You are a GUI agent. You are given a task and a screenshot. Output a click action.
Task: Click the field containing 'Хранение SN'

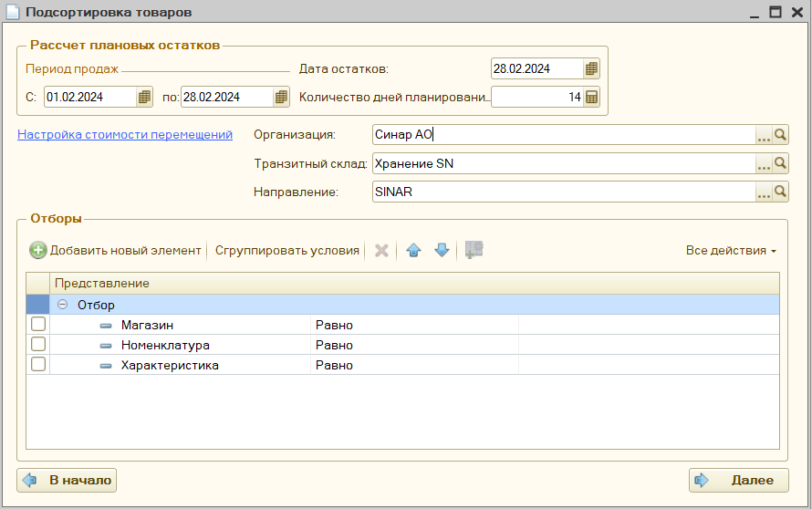(565, 163)
